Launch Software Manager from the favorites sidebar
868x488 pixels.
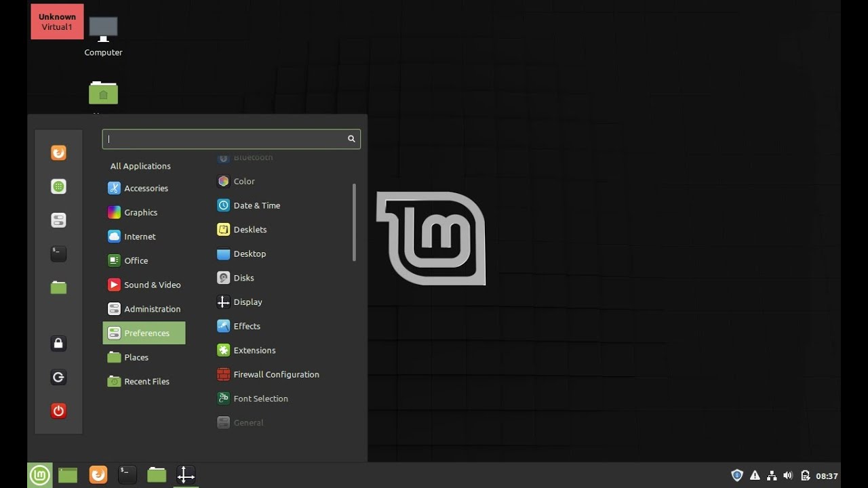[x=58, y=186]
